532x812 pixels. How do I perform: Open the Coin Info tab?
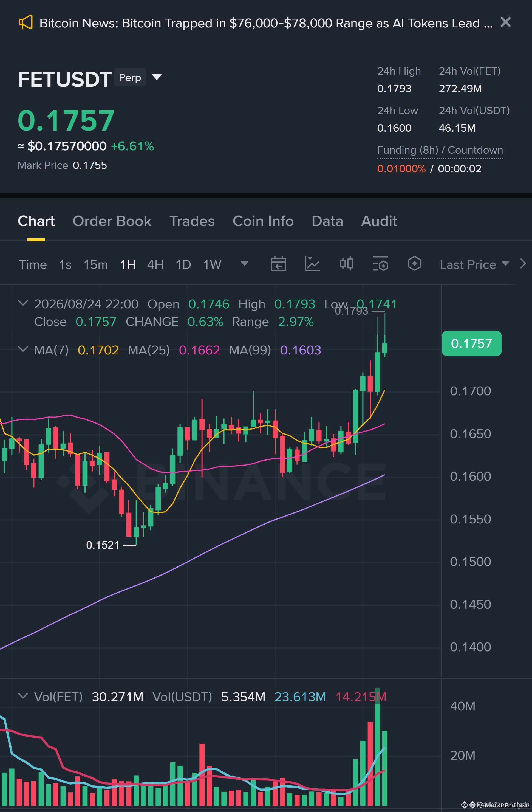coord(263,221)
